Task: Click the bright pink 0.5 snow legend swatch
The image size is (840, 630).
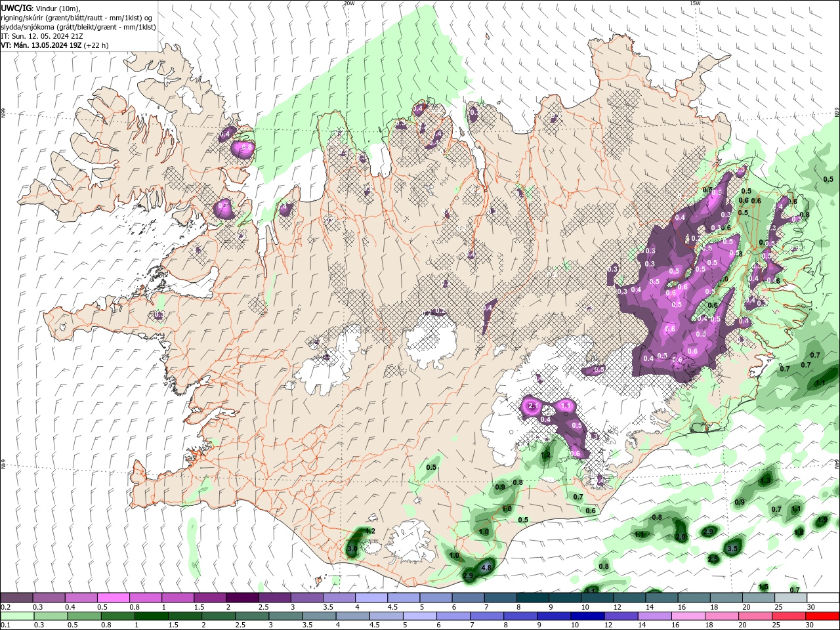Action: point(113,598)
